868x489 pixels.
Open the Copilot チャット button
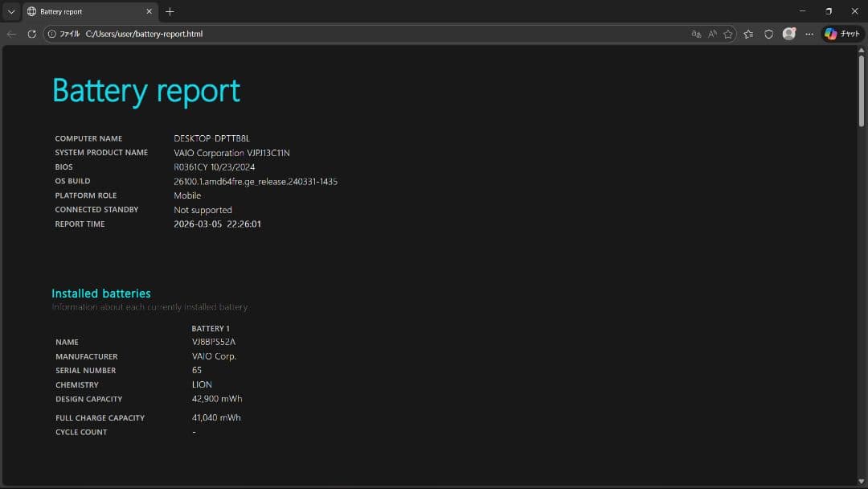point(841,34)
